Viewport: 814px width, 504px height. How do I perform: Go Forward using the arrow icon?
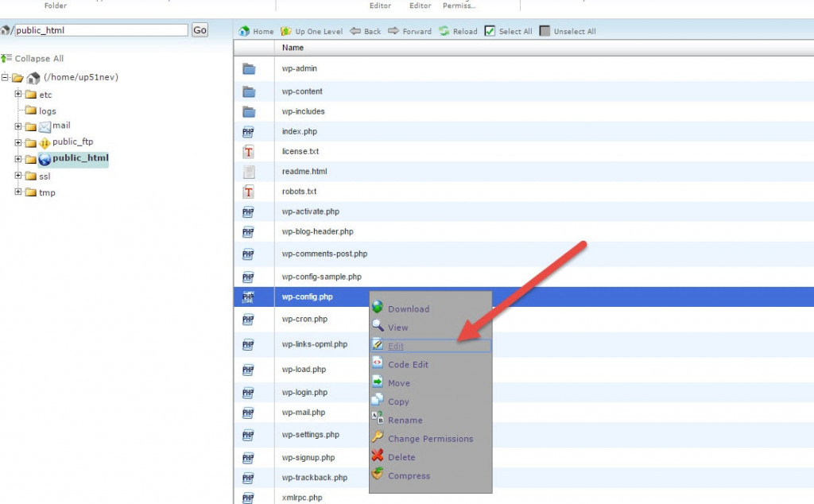pos(393,31)
